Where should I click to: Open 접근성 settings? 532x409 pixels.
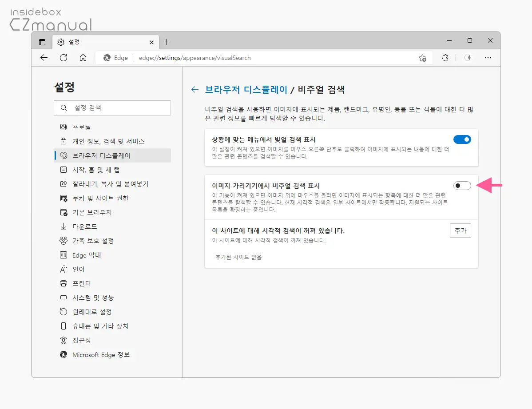pyautogui.click(x=112, y=341)
